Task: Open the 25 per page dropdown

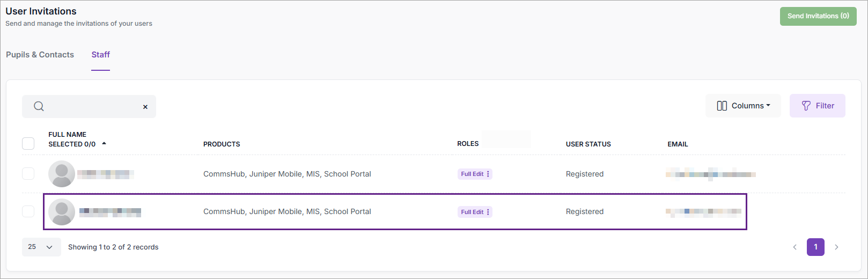Action: [41, 247]
